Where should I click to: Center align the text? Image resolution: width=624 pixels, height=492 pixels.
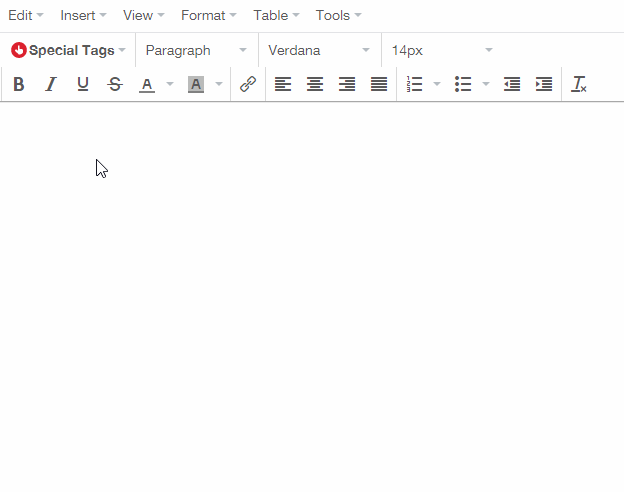tap(315, 84)
